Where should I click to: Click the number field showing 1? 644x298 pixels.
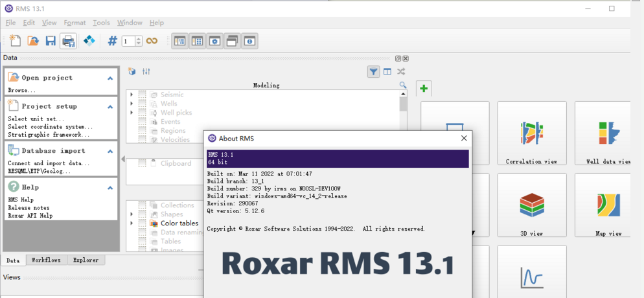tap(130, 41)
